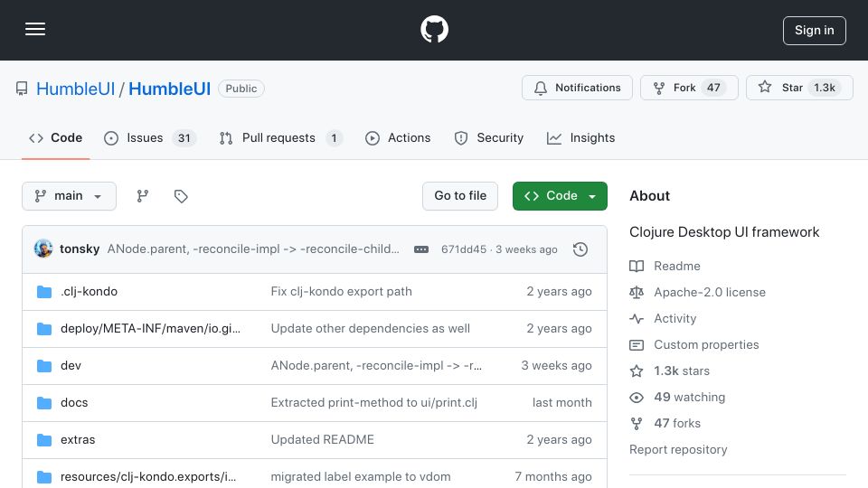Open commit 'Update other dependencies as well'
This screenshot has height=488, width=868.
pyautogui.click(x=371, y=329)
